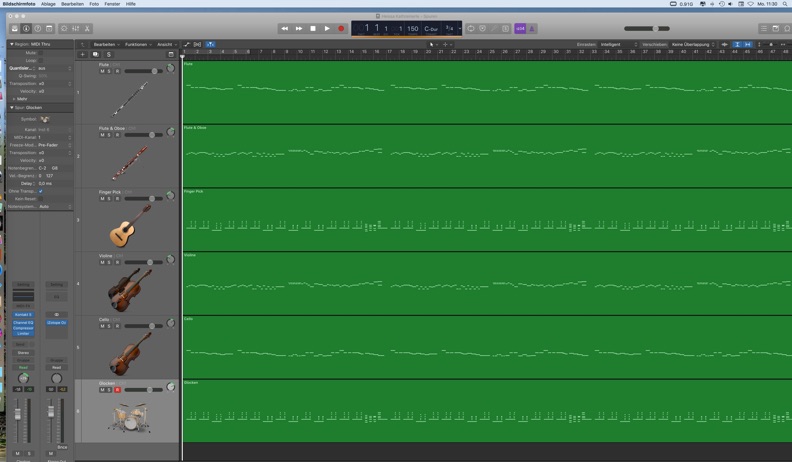Stop playback with the square button
Screen dimensions: 792x462
(x=313, y=29)
